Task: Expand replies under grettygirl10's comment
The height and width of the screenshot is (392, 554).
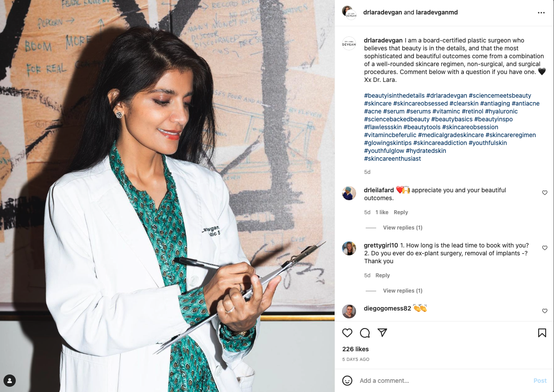Action: point(402,291)
